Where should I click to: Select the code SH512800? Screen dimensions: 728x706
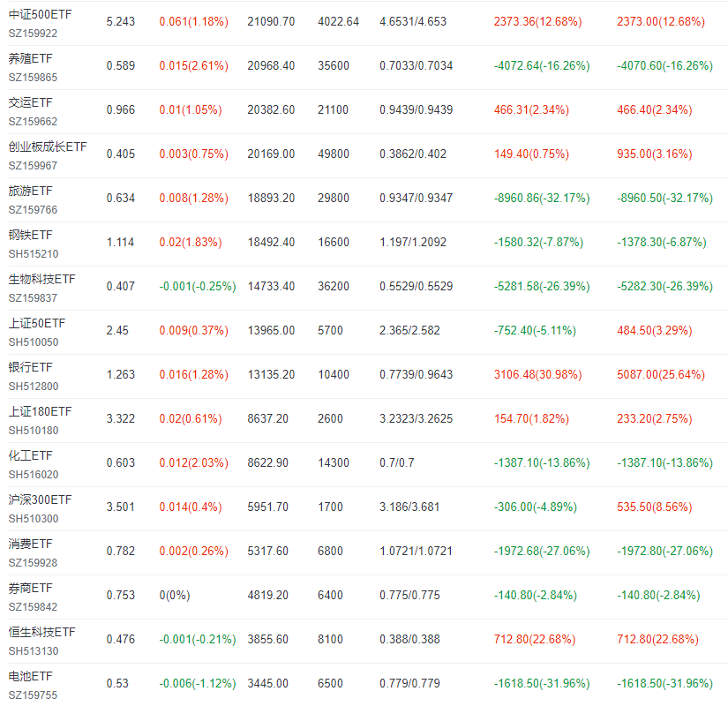point(34,387)
